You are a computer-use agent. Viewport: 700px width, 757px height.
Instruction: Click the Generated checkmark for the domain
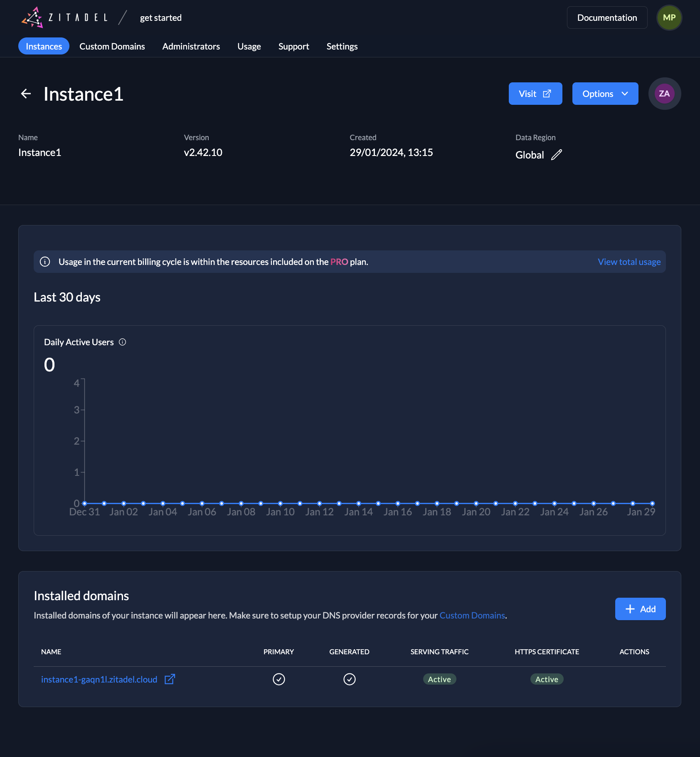pyautogui.click(x=349, y=679)
